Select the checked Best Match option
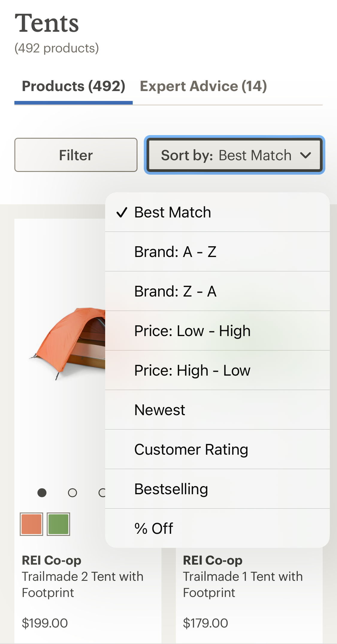The height and width of the screenshot is (644, 337). [173, 212]
